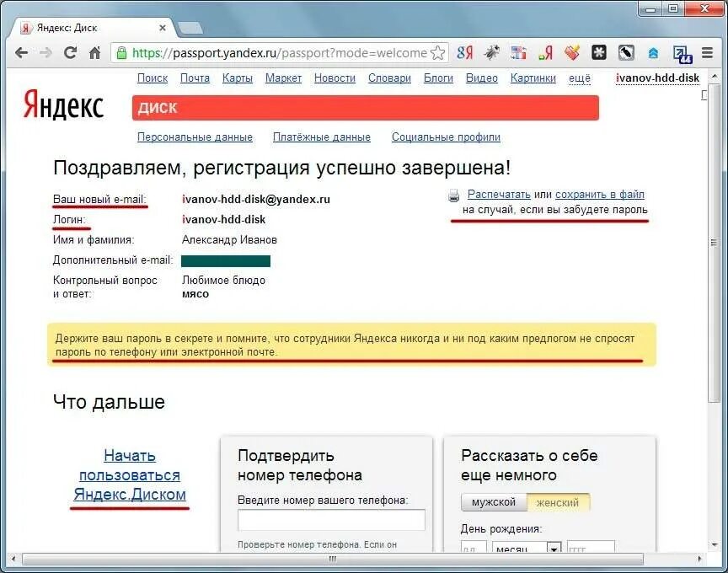Screen dimensions: 728x573
Task: Open Карты in top navigation
Action: 238,78
